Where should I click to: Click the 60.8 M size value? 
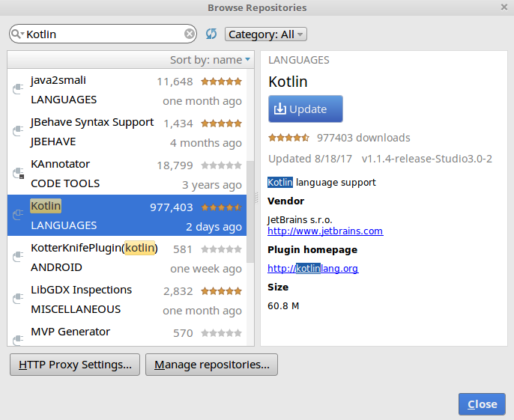(283, 306)
